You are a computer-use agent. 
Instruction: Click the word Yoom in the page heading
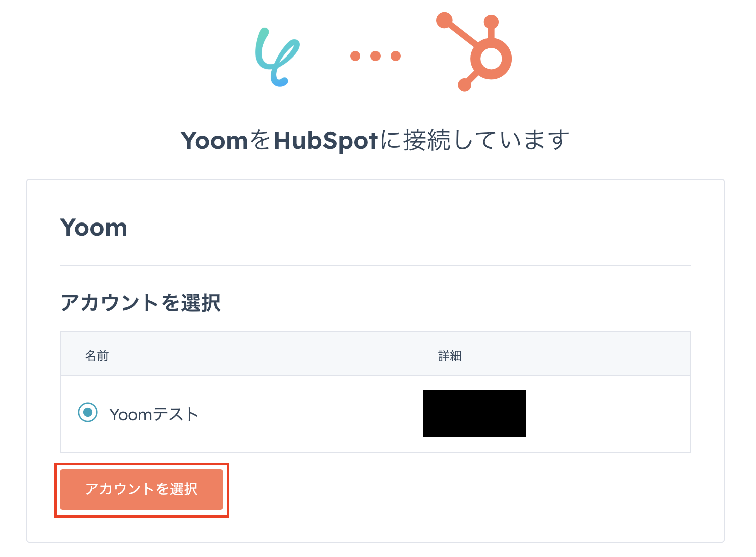coord(214,141)
